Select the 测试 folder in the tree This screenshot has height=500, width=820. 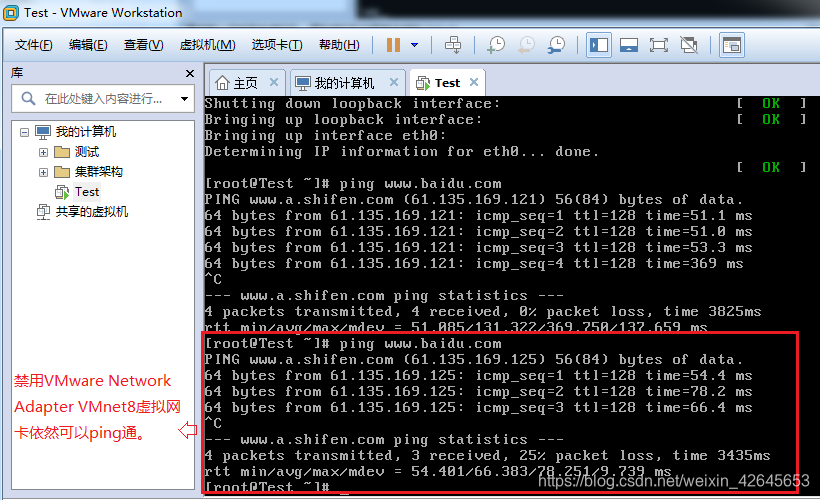(x=86, y=152)
